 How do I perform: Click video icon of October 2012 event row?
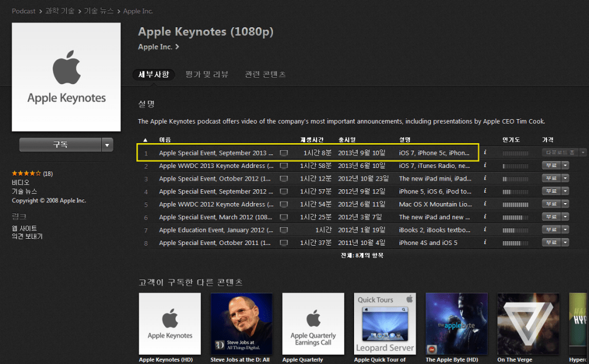click(x=284, y=179)
